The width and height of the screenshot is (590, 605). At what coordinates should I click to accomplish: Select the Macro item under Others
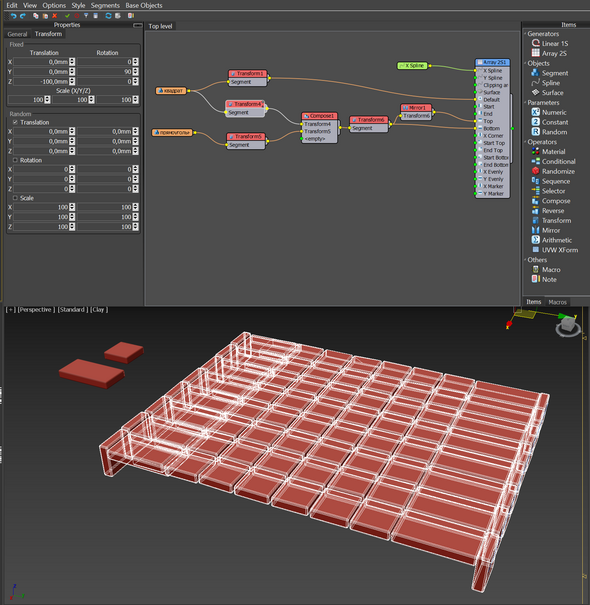(x=546, y=270)
